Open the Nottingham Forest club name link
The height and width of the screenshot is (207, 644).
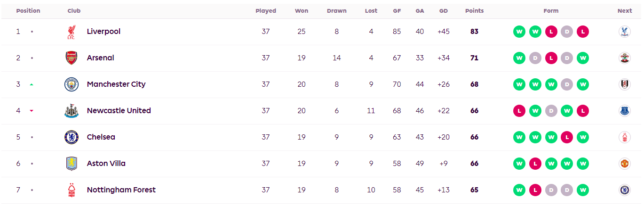click(121, 190)
